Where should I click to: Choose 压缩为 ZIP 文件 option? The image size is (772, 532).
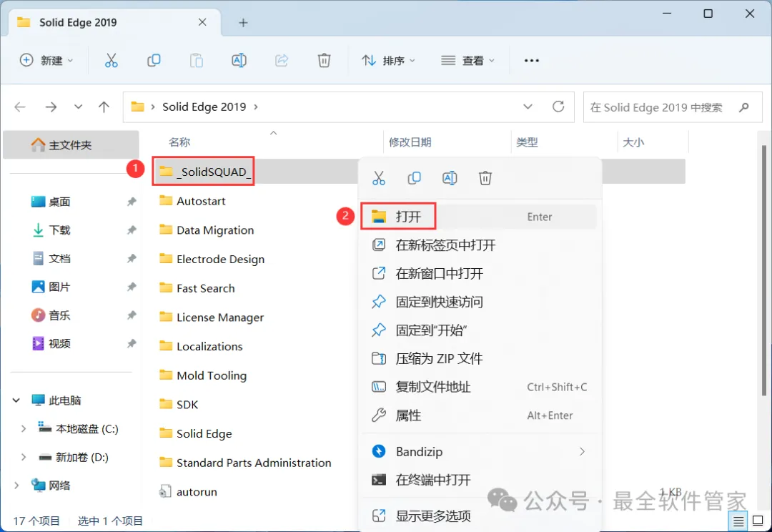pos(479,359)
